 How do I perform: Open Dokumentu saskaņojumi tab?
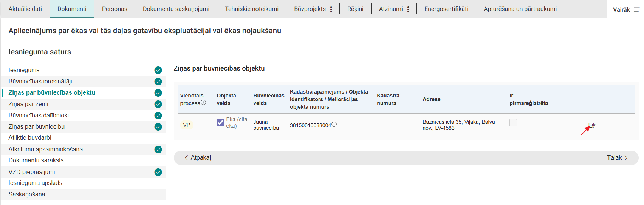click(176, 9)
